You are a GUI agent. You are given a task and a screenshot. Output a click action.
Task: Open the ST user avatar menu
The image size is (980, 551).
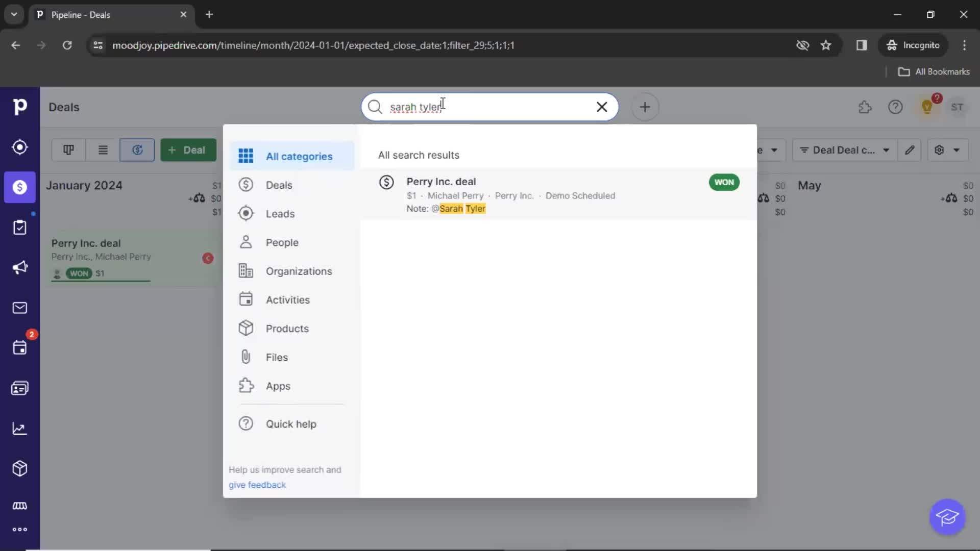pos(957,107)
